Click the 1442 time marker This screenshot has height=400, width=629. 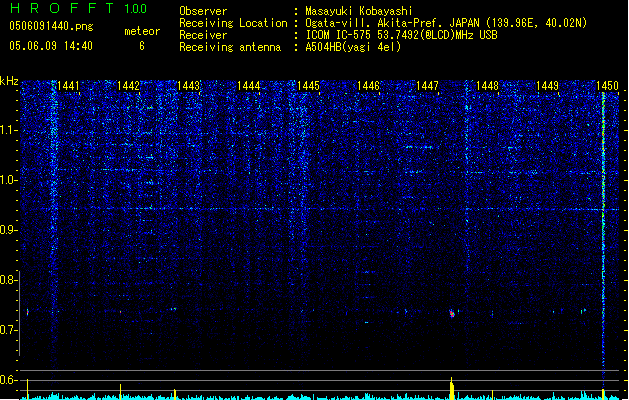click(x=128, y=86)
